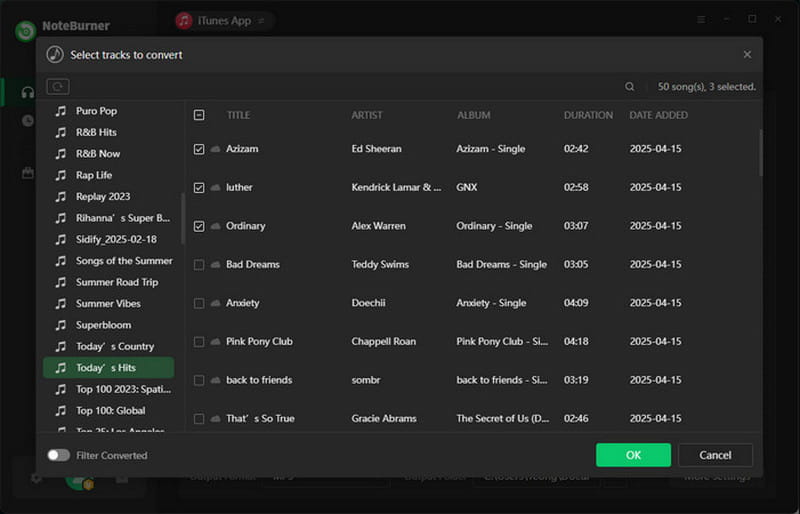Toggle the select-all checkbox in the header
This screenshot has width=800, height=514.
click(x=199, y=115)
